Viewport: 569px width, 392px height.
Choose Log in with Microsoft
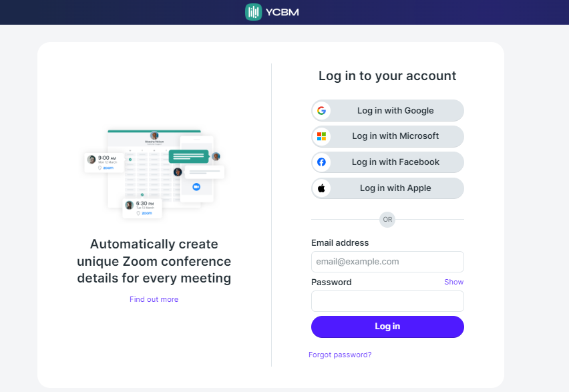pos(387,136)
